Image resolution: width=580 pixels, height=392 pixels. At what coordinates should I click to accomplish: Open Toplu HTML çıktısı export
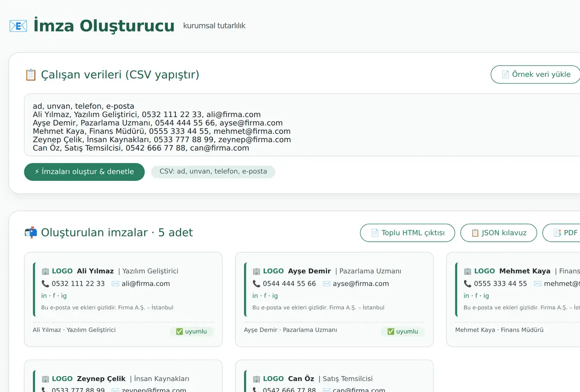(407, 233)
